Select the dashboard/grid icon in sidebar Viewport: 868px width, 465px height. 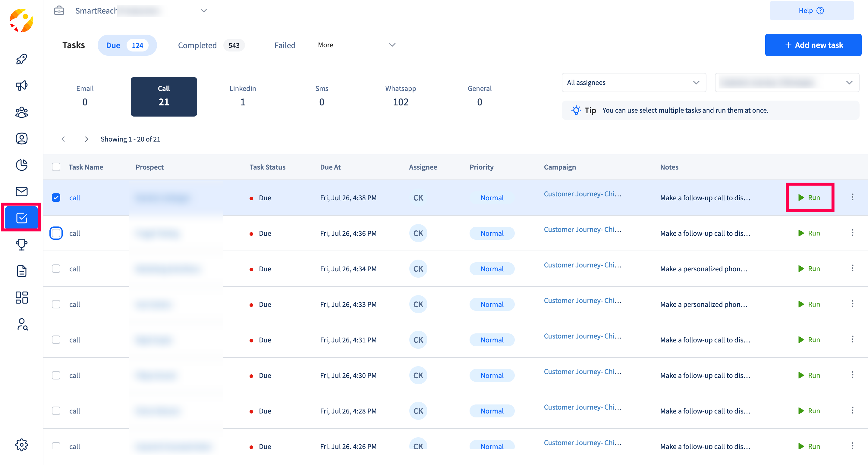pos(22,298)
